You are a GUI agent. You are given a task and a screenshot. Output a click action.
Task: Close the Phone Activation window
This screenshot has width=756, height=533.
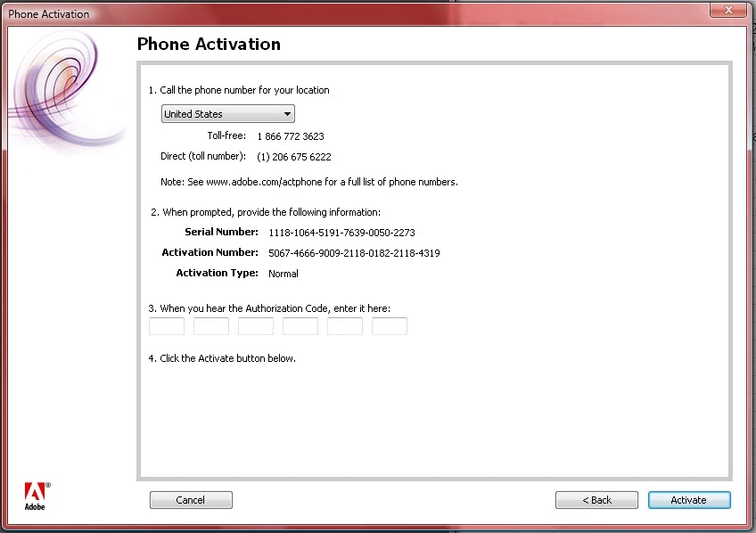728,10
